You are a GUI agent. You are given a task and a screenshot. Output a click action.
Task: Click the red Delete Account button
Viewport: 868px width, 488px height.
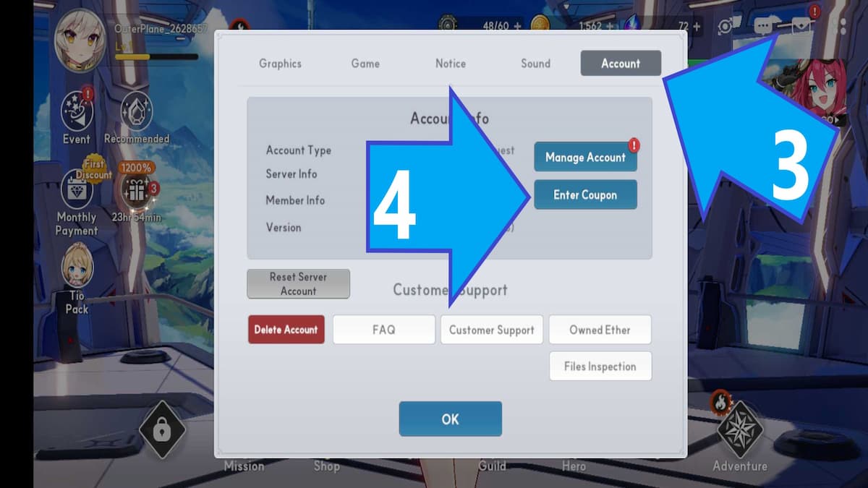(x=286, y=330)
